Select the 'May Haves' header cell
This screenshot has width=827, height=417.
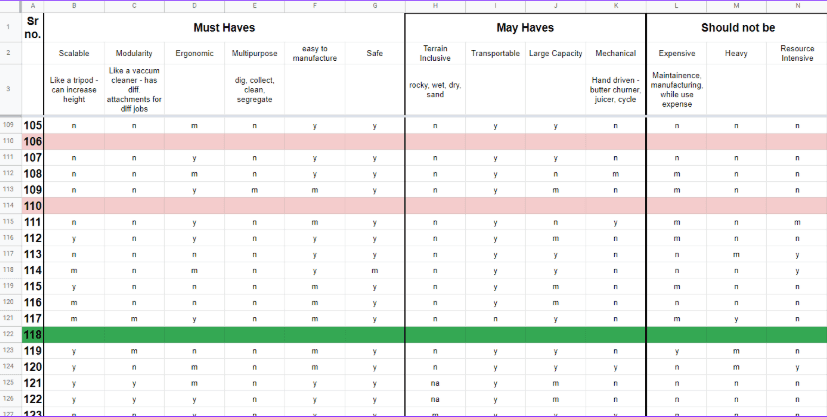click(x=525, y=28)
